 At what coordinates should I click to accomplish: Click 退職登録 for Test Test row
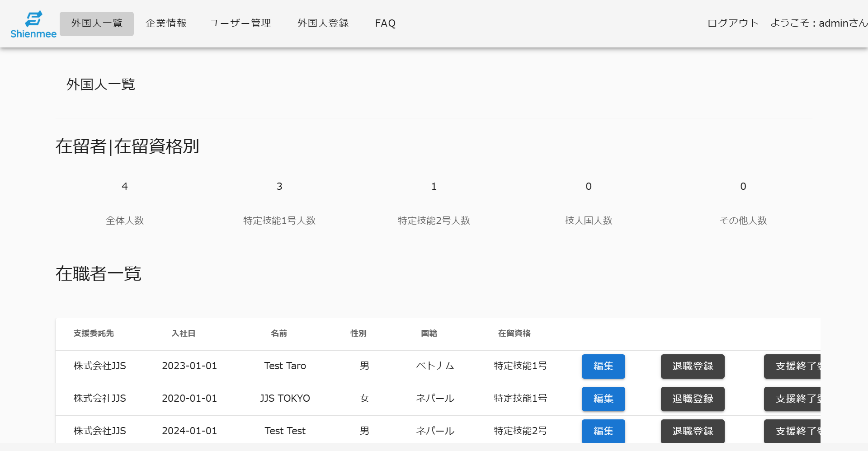(x=692, y=431)
